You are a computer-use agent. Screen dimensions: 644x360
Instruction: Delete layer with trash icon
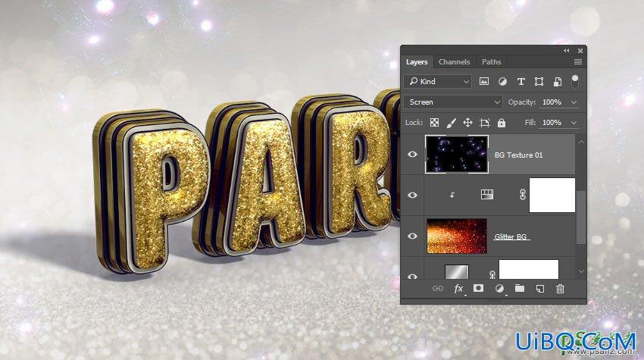point(560,289)
